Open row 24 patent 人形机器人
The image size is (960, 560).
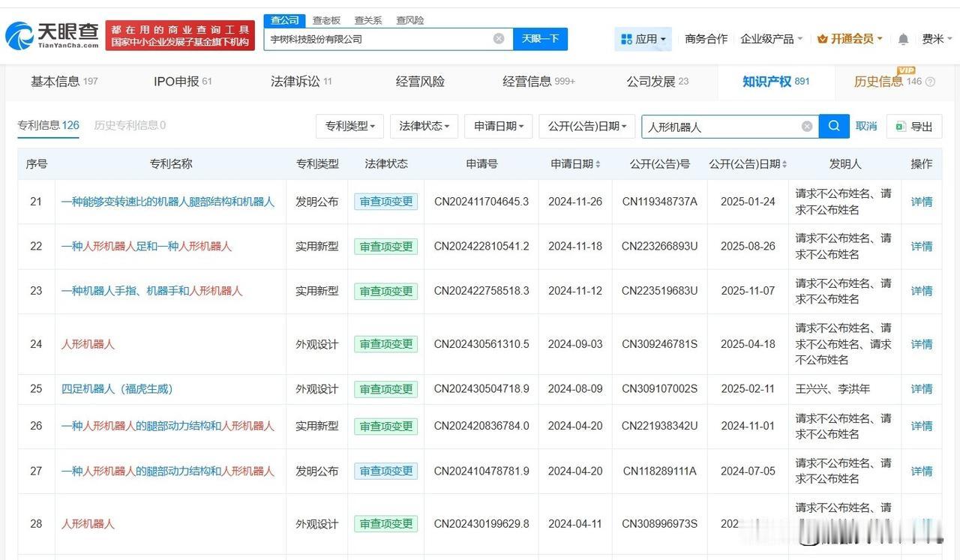pyautogui.click(x=88, y=344)
